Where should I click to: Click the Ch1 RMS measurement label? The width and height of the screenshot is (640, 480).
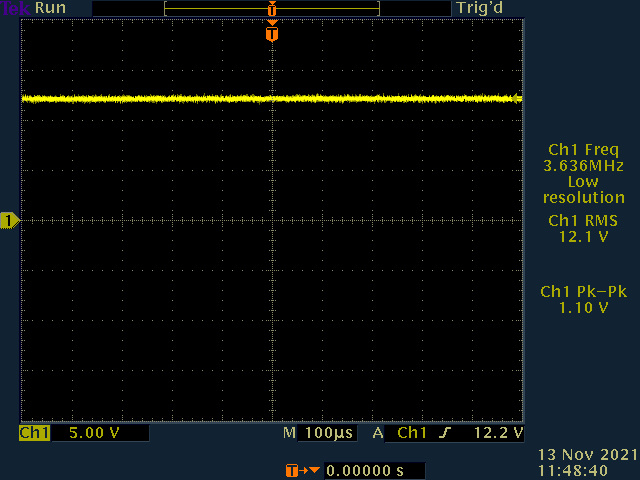click(583, 221)
